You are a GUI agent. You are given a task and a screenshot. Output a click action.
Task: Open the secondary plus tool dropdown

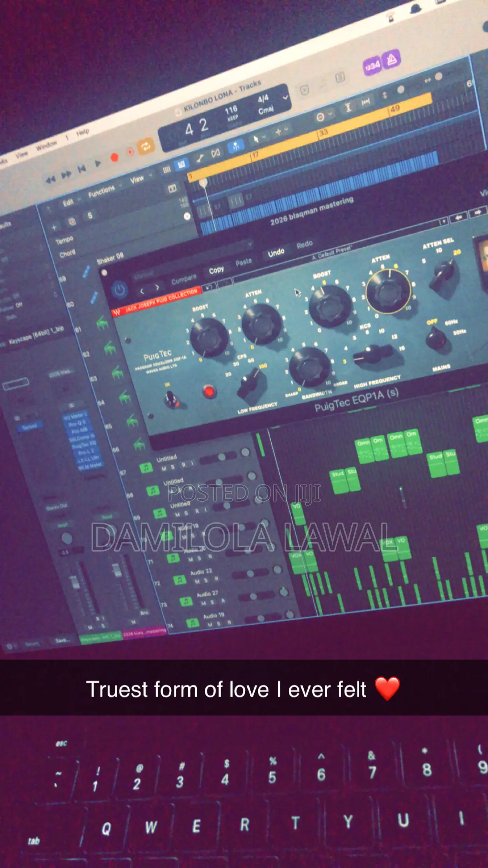point(281,131)
